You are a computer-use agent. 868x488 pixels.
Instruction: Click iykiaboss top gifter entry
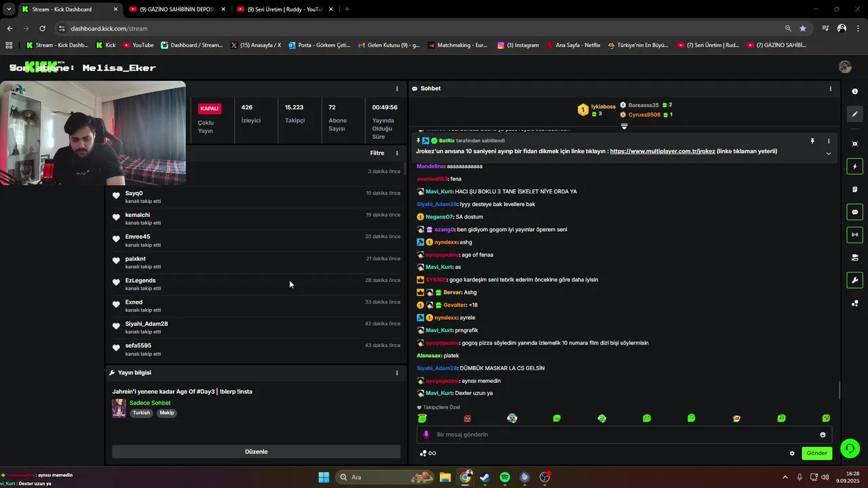point(597,110)
